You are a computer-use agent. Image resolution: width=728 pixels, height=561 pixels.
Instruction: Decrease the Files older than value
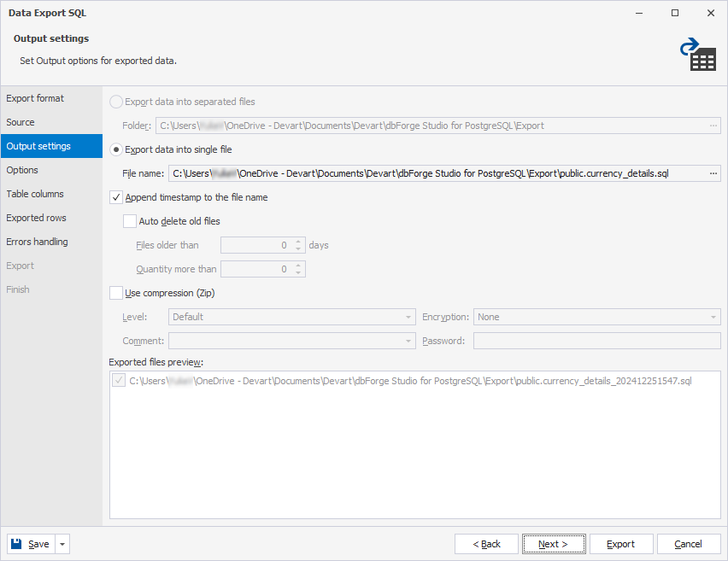(x=298, y=249)
